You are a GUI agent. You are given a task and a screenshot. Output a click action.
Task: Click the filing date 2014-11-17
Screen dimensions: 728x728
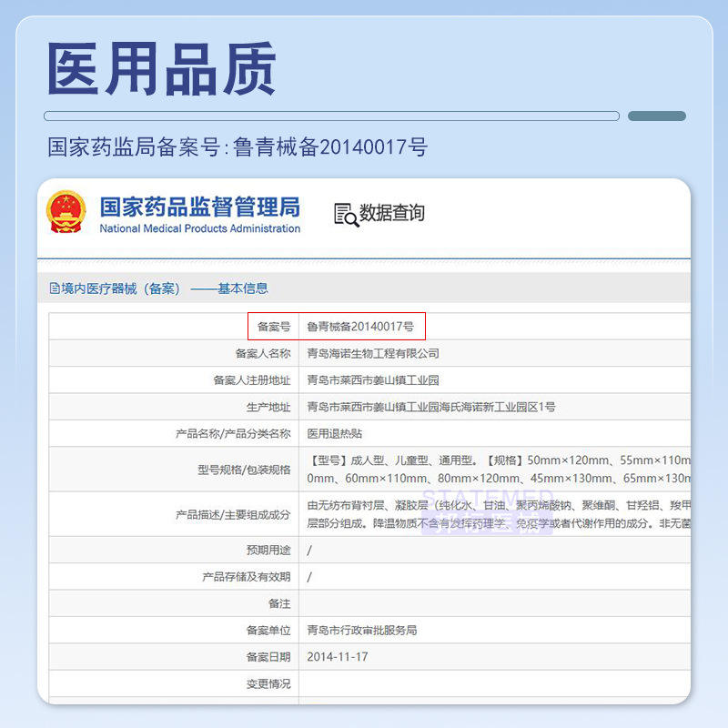(338, 657)
